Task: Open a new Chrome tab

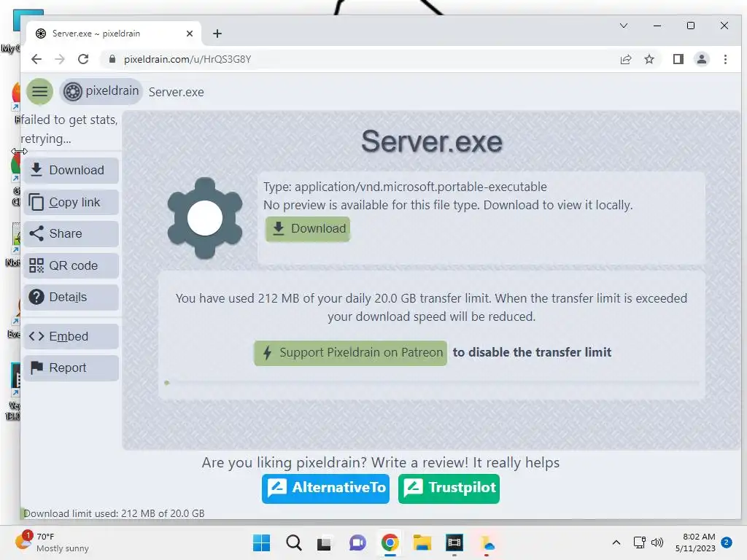Action: point(217,34)
